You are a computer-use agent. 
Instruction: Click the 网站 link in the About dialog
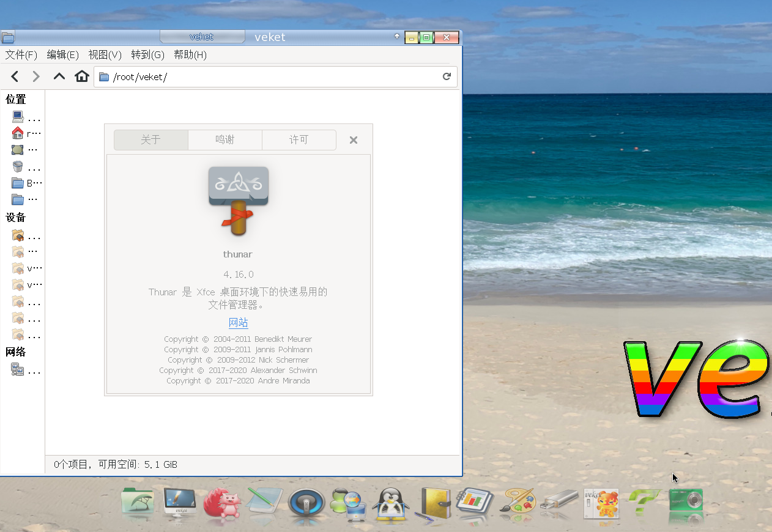tap(238, 322)
